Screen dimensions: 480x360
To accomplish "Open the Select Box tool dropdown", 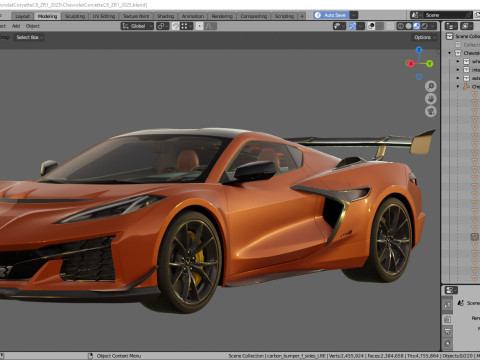I will coord(30,37).
